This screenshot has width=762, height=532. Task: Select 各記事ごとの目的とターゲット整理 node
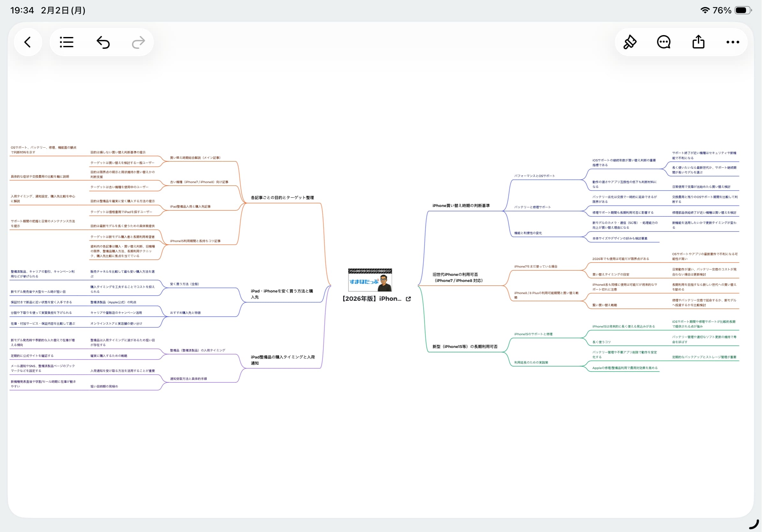[282, 198]
